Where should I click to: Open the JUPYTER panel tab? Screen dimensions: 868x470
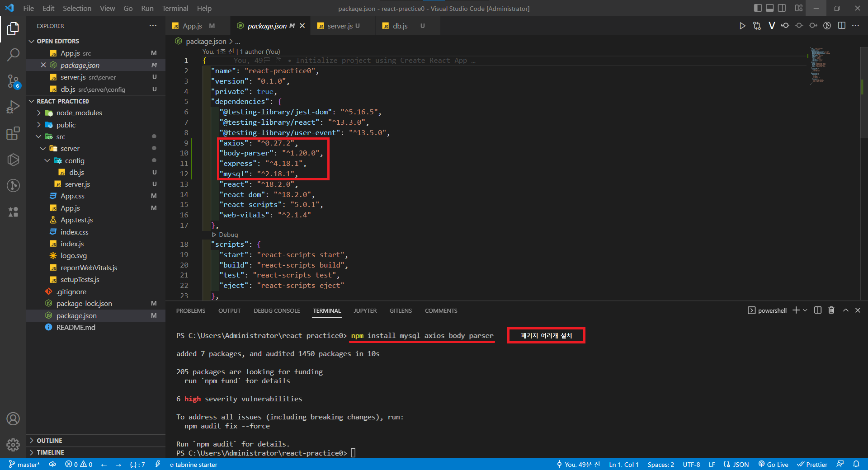click(365, 310)
